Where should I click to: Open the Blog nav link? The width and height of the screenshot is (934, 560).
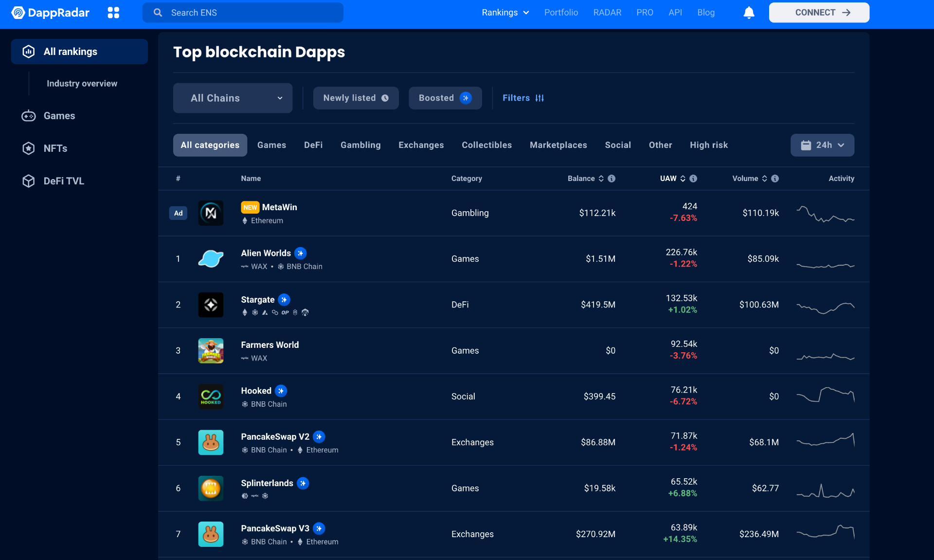click(x=706, y=13)
